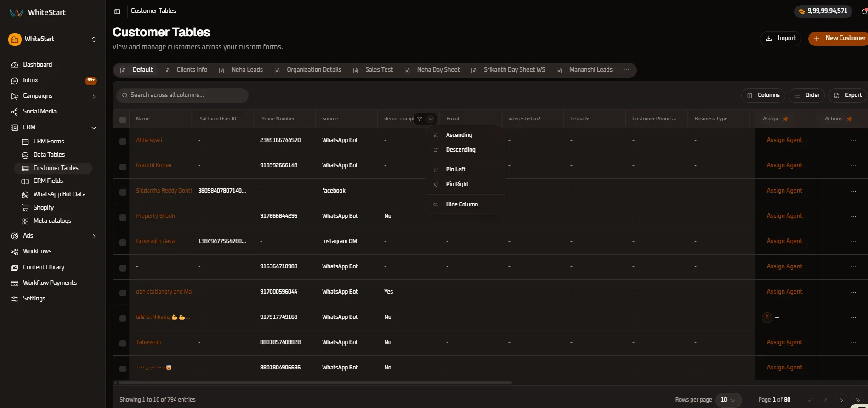Collapse the CRM sidebar section

pyautogui.click(x=94, y=128)
